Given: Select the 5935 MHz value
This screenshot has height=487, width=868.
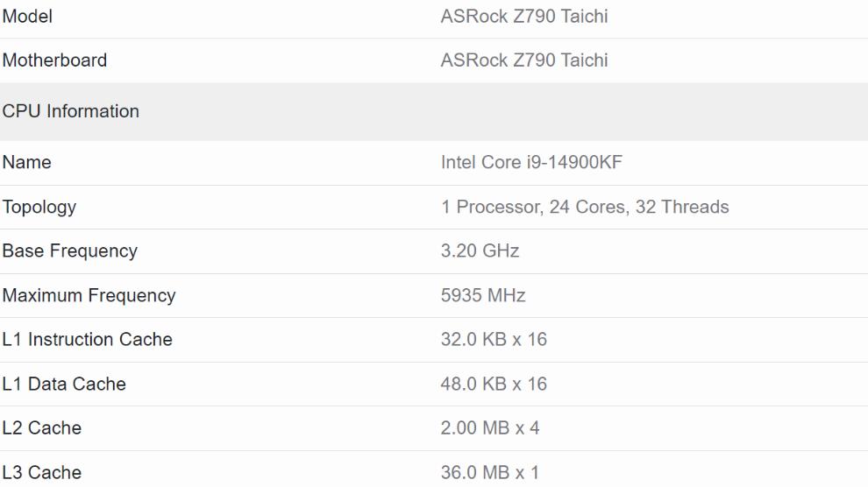Looking at the screenshot, I should coord(483,295).
